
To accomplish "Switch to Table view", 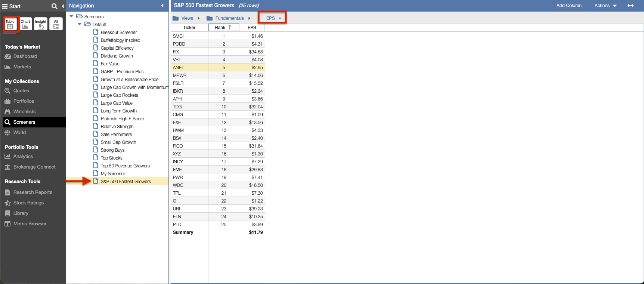I will [10, 24].
